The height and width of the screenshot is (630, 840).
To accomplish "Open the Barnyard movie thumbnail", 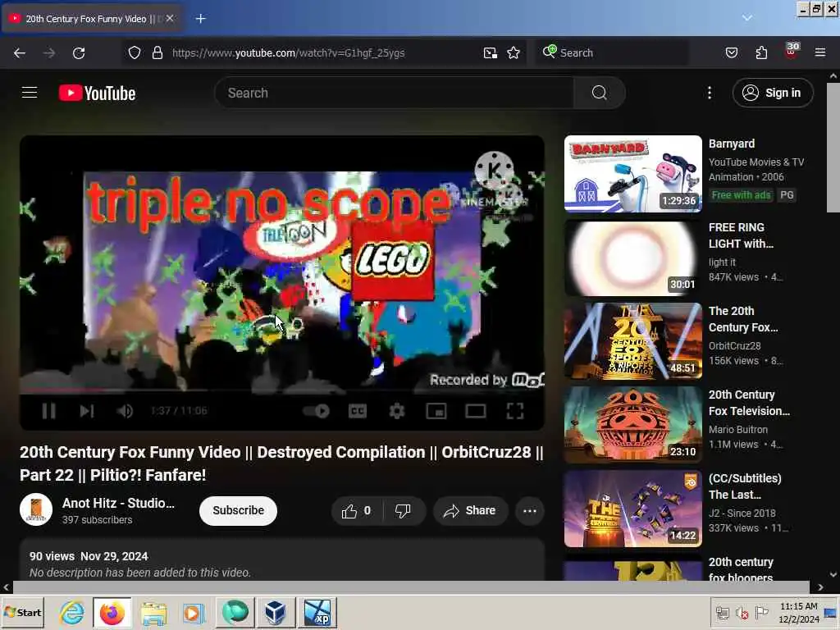I will [632, 174].
